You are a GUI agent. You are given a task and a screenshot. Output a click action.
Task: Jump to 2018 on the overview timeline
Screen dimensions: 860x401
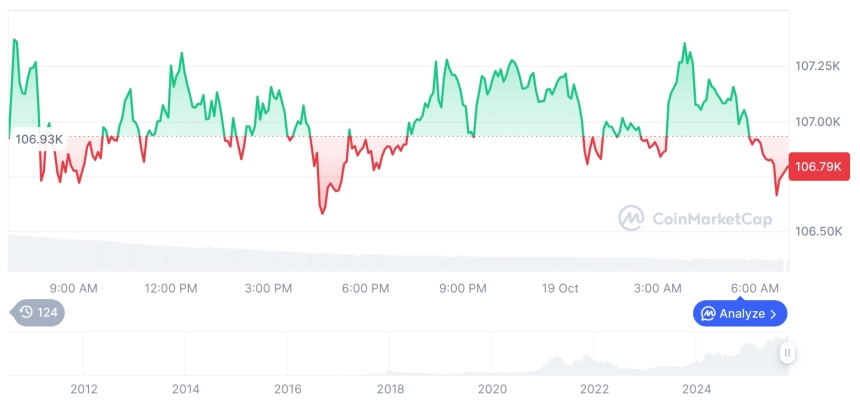[x=390, y=388]
